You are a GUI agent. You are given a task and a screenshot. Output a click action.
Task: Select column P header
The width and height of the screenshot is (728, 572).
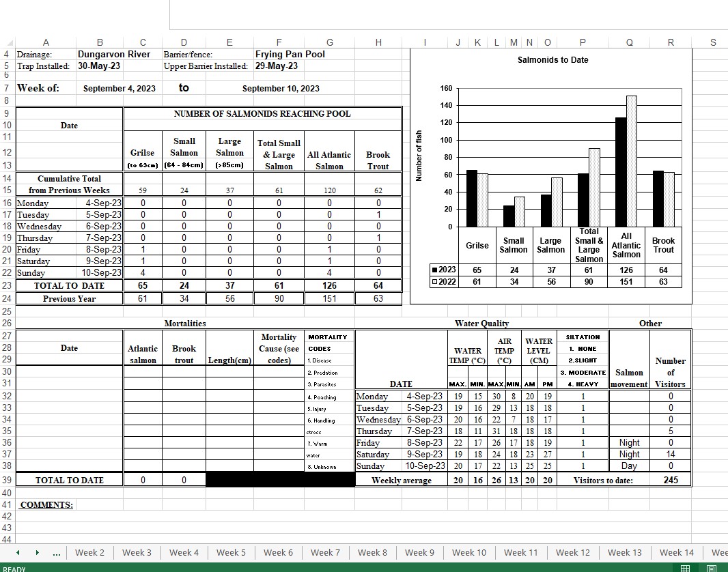point(583,43)
